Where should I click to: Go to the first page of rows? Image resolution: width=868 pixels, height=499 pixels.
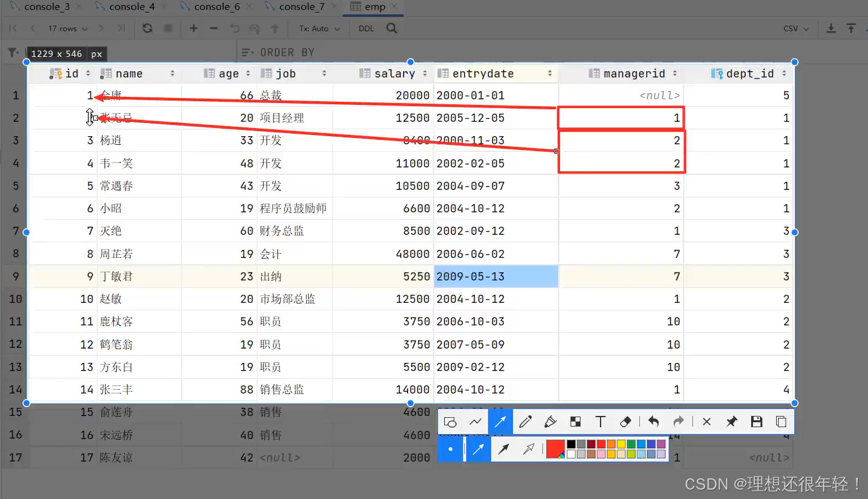[14, 28]
